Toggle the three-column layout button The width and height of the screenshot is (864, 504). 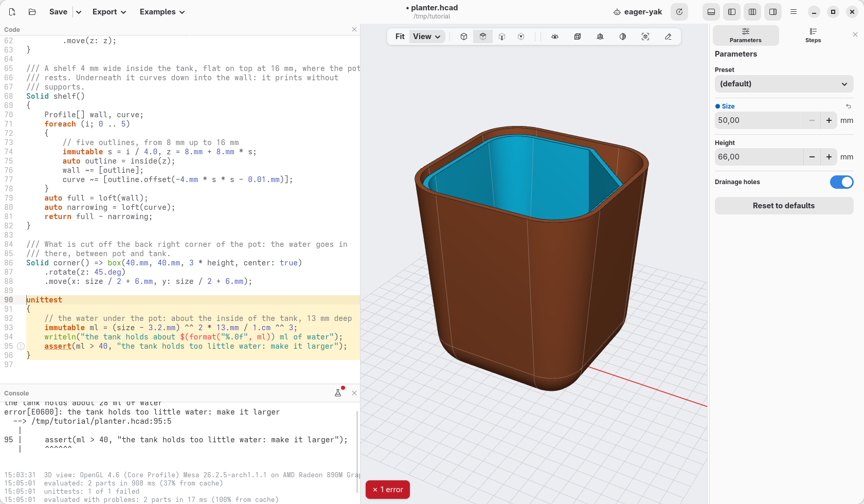752,12
